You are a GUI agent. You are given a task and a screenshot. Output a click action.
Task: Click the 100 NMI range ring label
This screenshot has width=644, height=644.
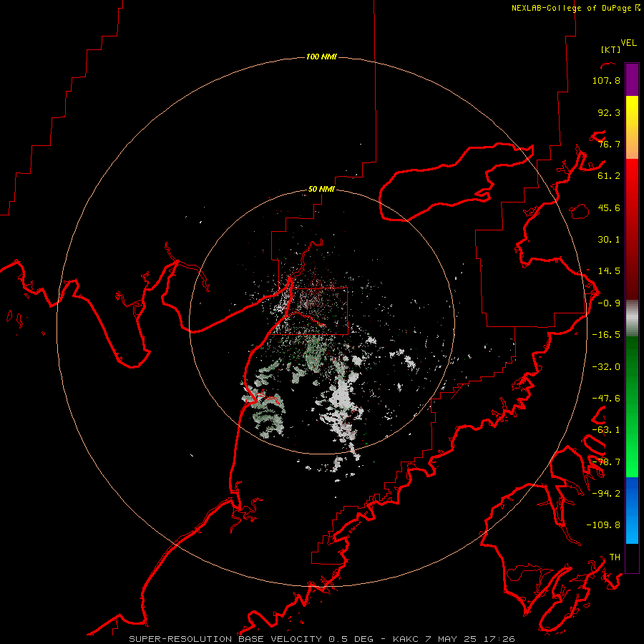point(321,57)
